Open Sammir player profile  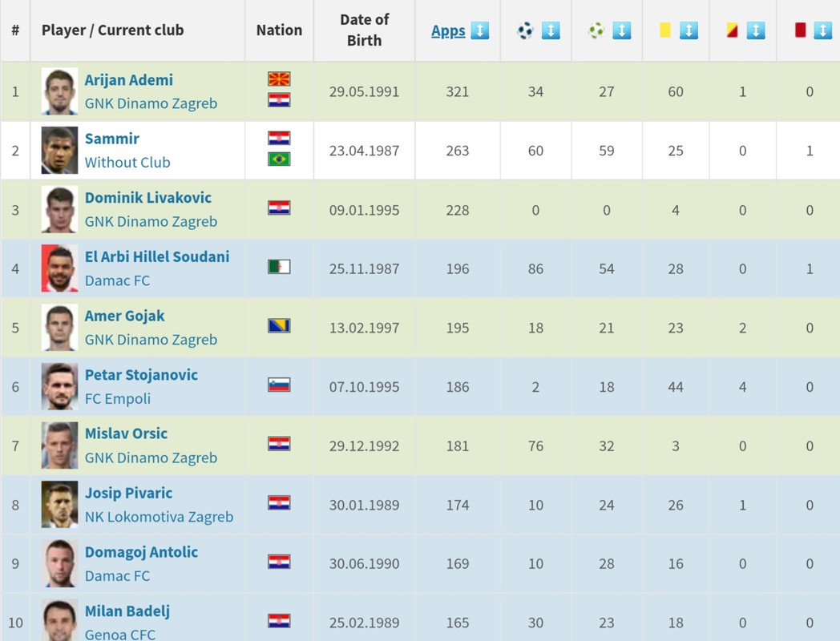click(x=112, y=139)
